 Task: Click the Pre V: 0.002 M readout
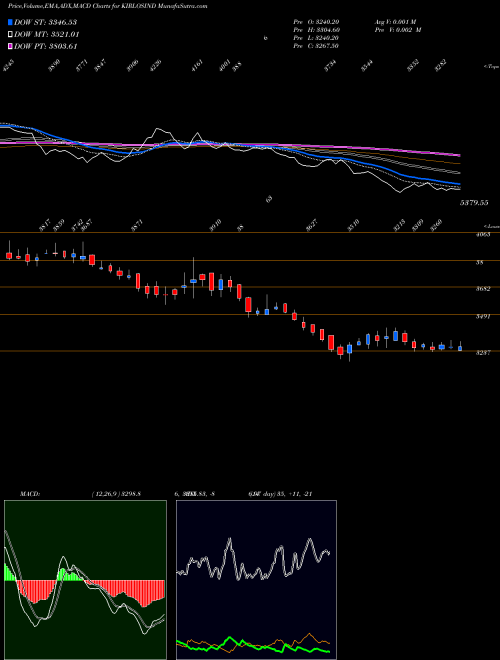397,30
